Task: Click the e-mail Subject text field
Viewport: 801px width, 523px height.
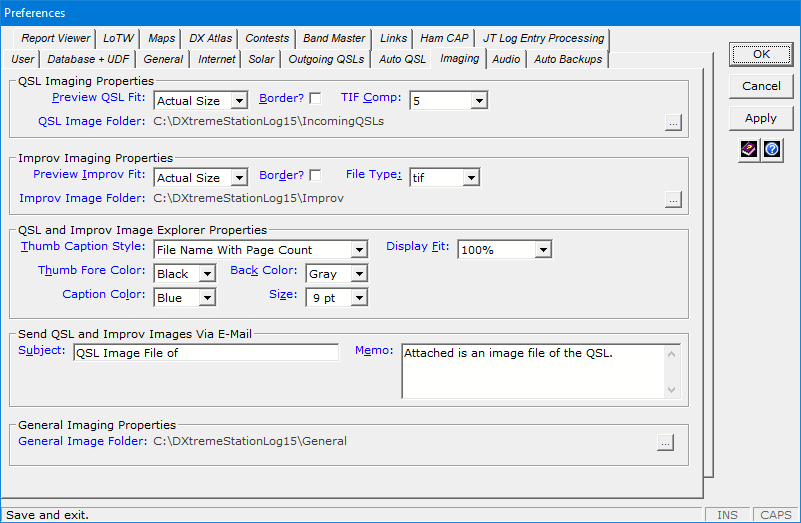Action: click(206, 352)
